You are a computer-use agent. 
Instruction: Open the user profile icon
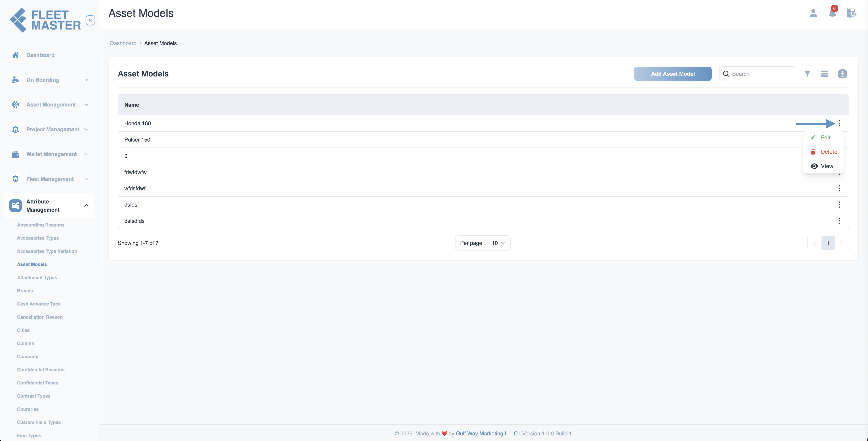(x=813, y=13)
